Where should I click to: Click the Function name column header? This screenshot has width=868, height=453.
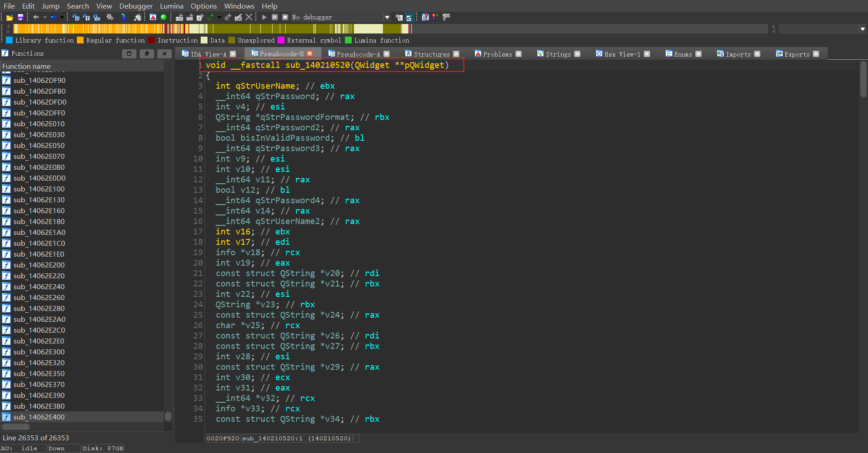coord(26,66)
